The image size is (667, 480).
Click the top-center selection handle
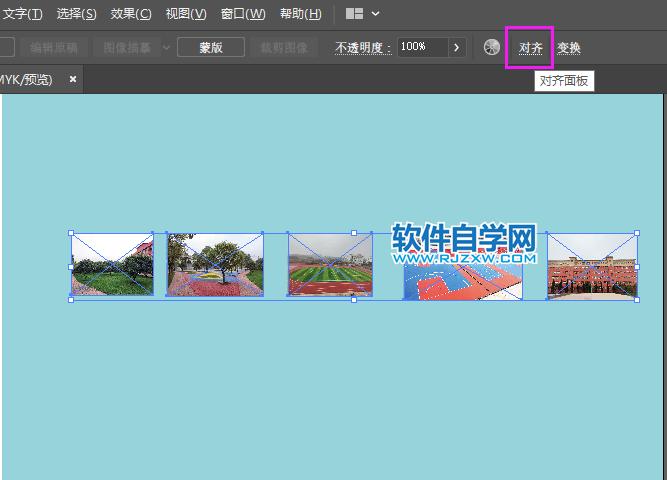tap(354, 233)
